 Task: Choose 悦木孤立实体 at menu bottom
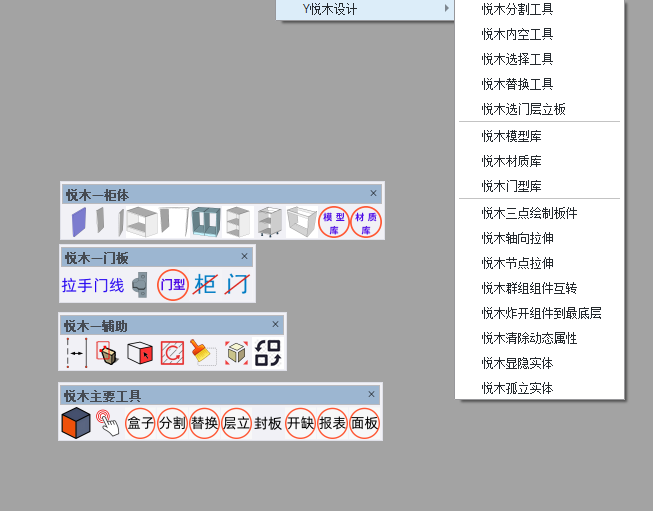pos(517,388)
